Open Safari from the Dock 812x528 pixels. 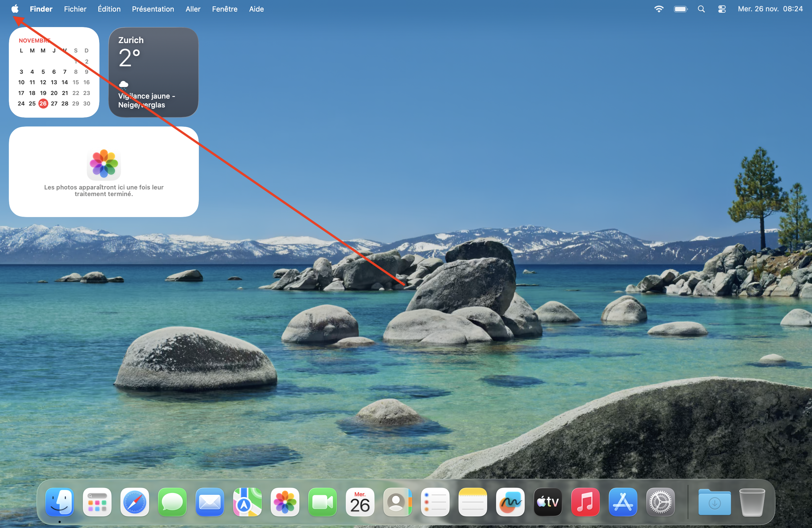click(135, 502)
